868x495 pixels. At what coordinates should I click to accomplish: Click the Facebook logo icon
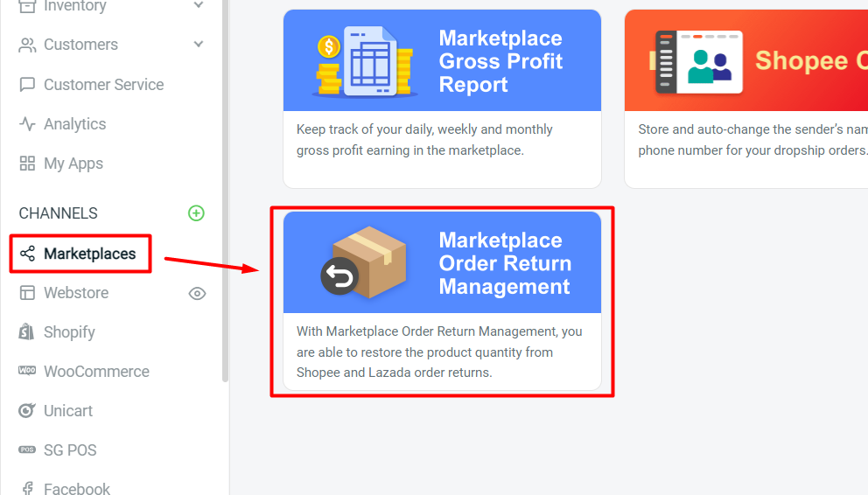[x=27, y=488]
